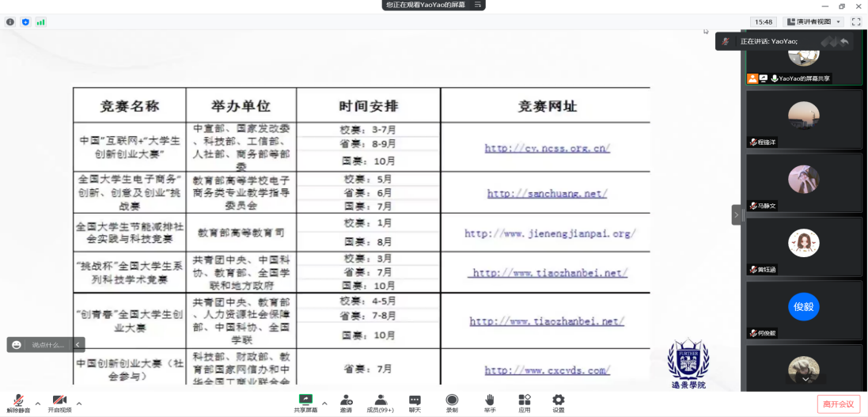Expand video options arrow beside 开启视频
Viewport: 868px width, 417px height.
pyautogui.click(x=78, y=404)
